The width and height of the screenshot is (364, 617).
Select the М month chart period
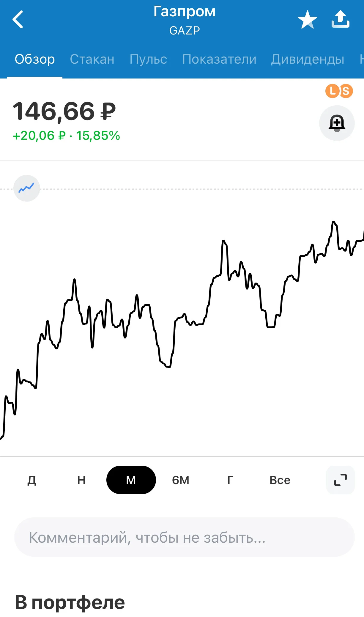click(x=131, y=480)
